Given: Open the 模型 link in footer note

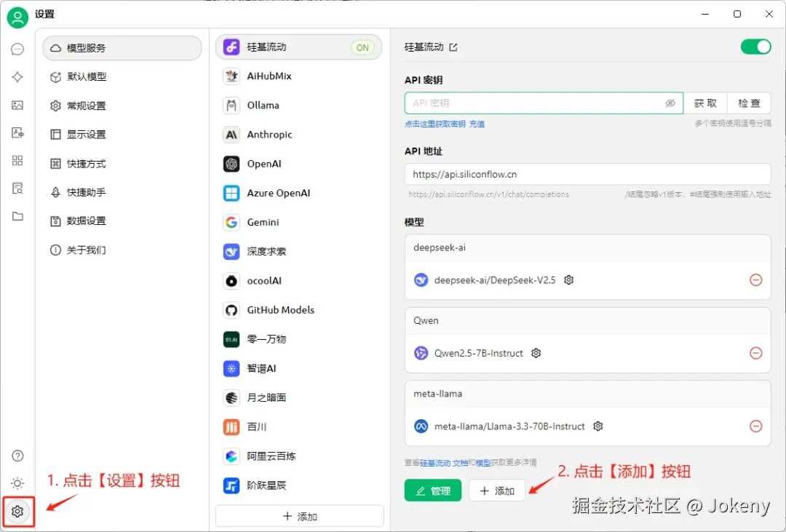Looking at the screenshot, I should click(483, 463).
